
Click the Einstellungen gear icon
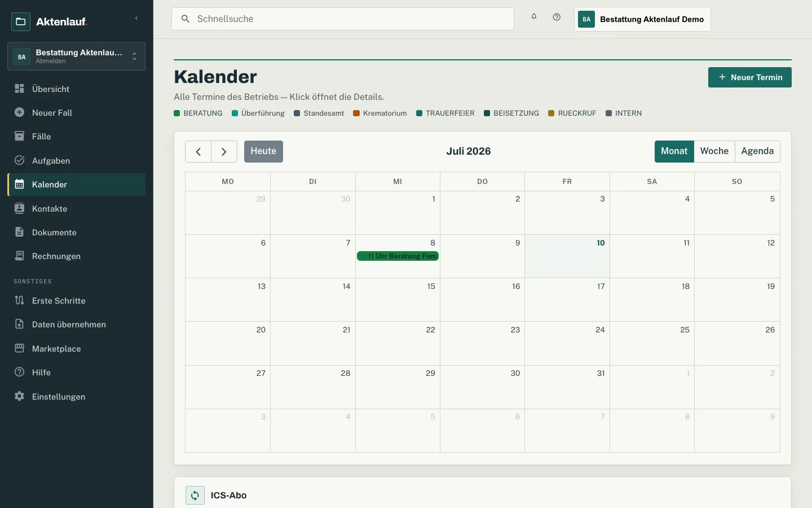pos(19,396)
